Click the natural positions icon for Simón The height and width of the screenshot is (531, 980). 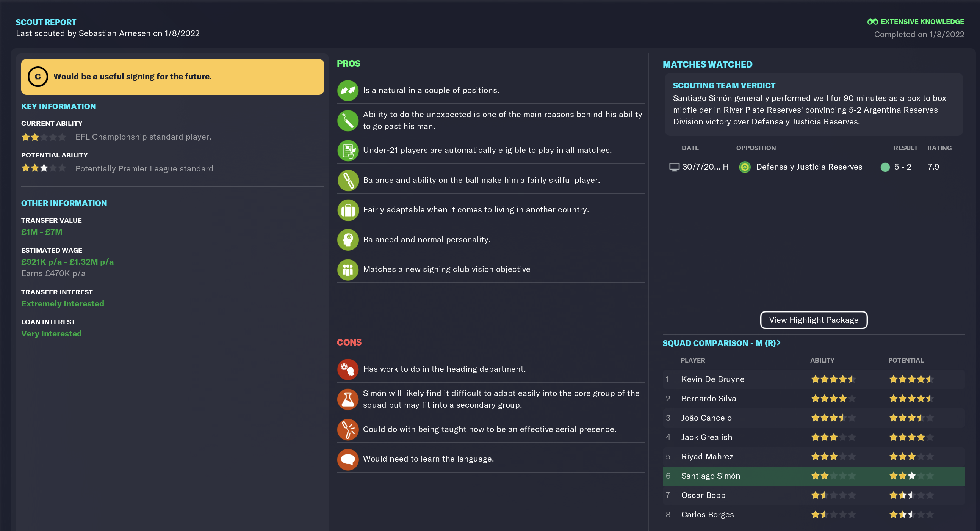click(348, 90)
